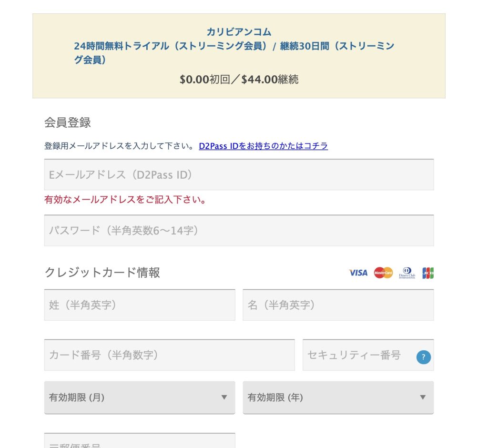Click the 郵便番号 postal code field
Viewport: 488px width, 448px height.
click(139, 441)
